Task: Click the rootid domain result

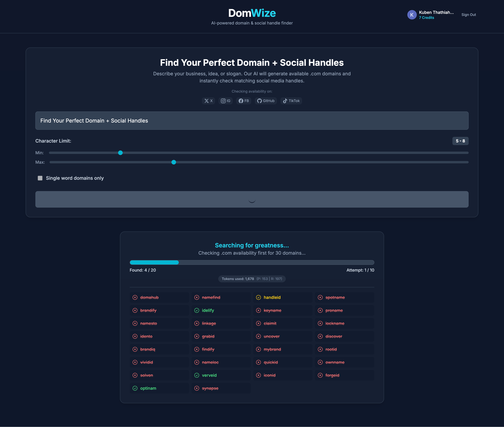Action: (344, 349)
